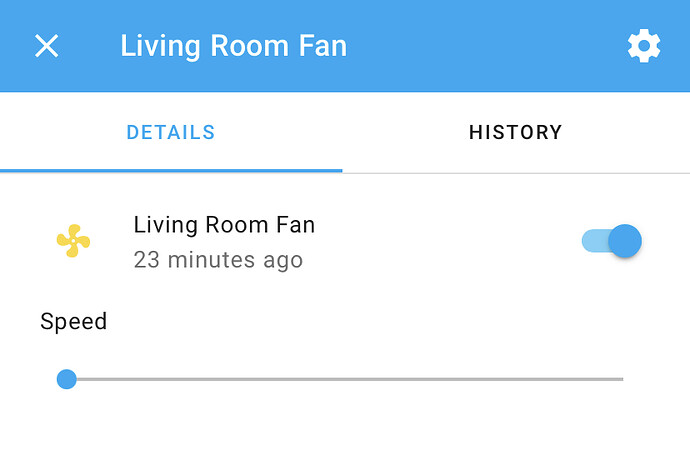This screenshot has height=461, width=690.
Task: Select the Details tab
Action: pos(171,132)
